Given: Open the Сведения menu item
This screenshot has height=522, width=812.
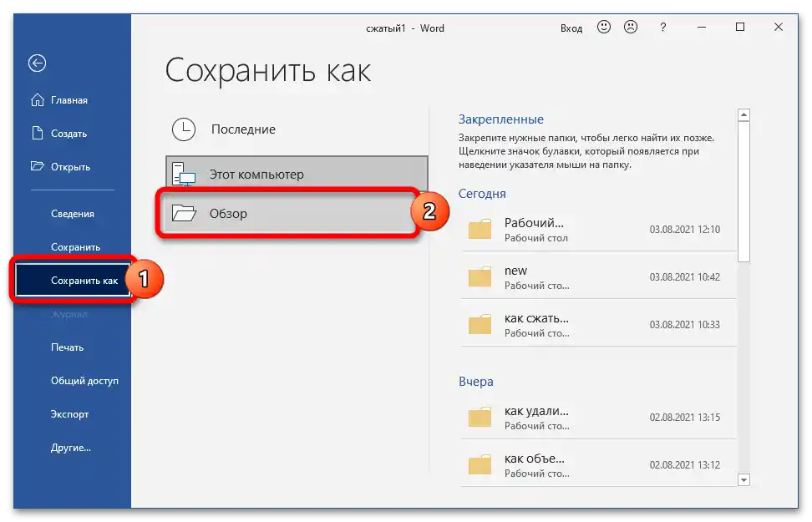Looking at the screenshot, I should click(73, 214).
